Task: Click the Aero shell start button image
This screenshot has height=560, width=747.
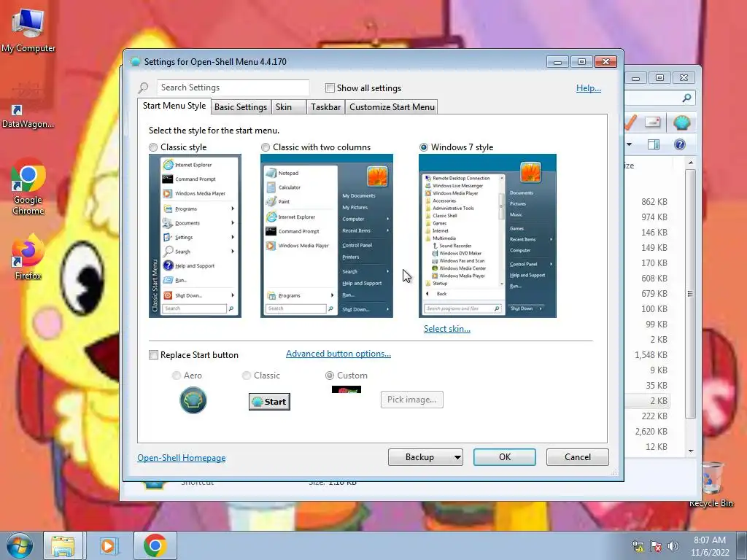Action: 193,400
